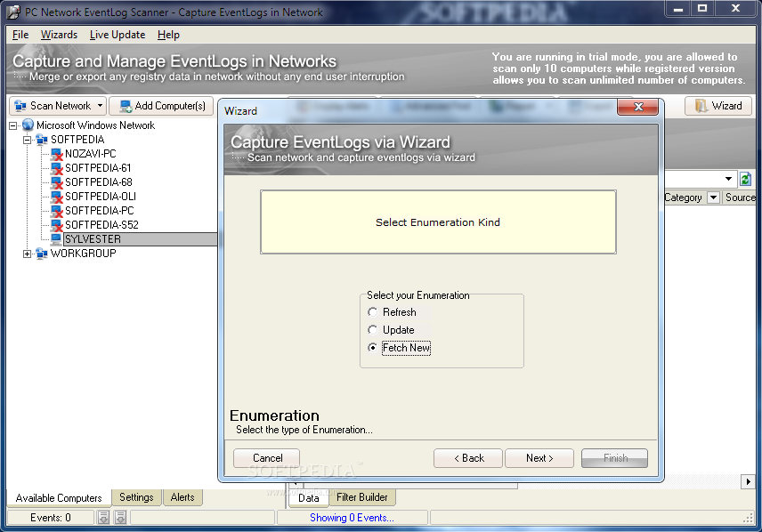Screen dimensions: 762x532
Task: Click the SYLVESTER computer icon
Action: [56, 239]
